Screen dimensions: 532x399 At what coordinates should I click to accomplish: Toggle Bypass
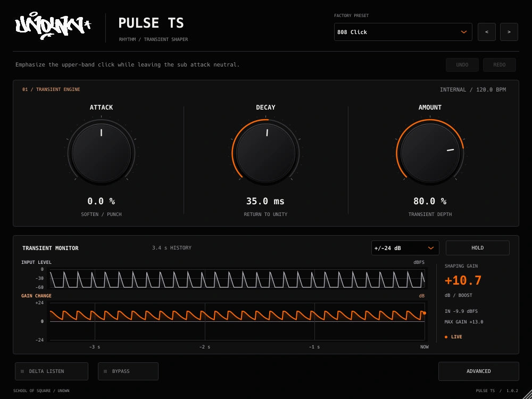point(128,371)
